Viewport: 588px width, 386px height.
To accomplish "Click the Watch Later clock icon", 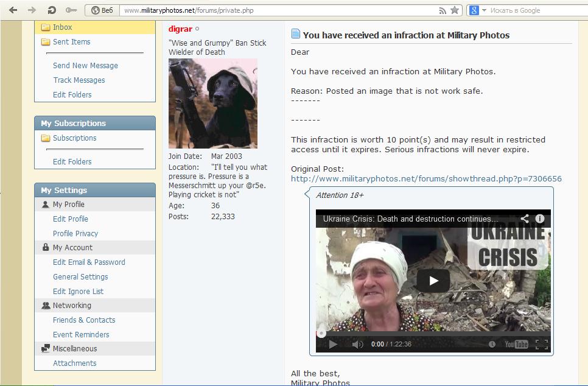I will tap(492, 344).
